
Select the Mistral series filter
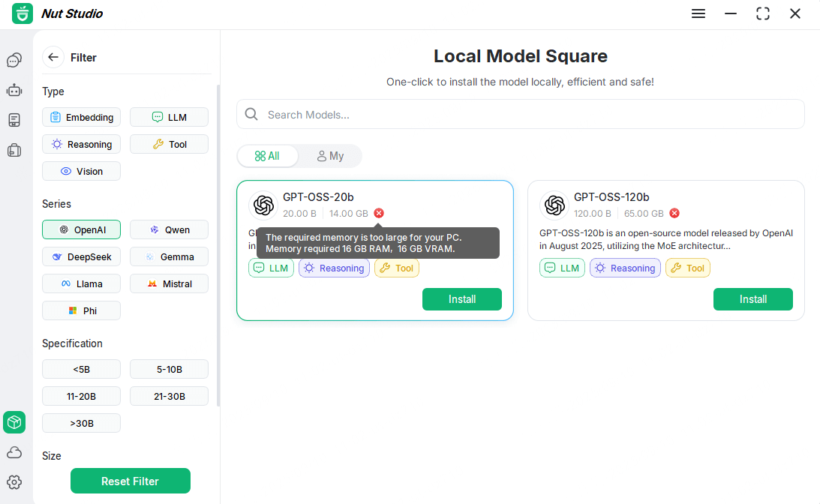click(x=169, y=284)
